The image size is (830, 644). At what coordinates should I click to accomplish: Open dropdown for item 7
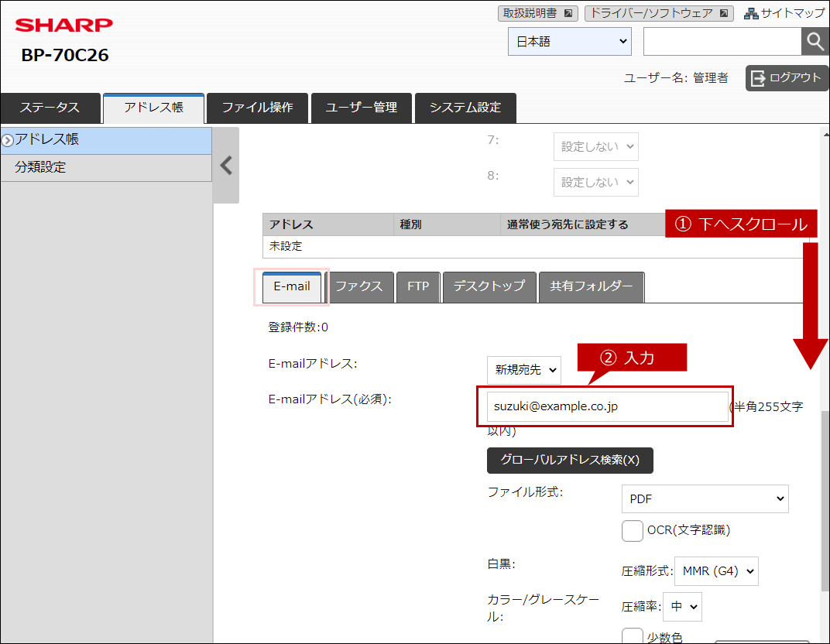point(595,146)
